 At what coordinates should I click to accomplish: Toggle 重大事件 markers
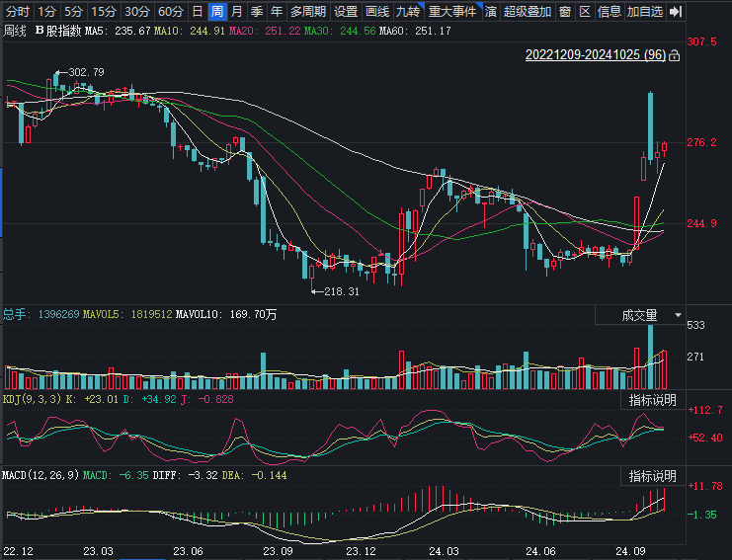[452, 12]
